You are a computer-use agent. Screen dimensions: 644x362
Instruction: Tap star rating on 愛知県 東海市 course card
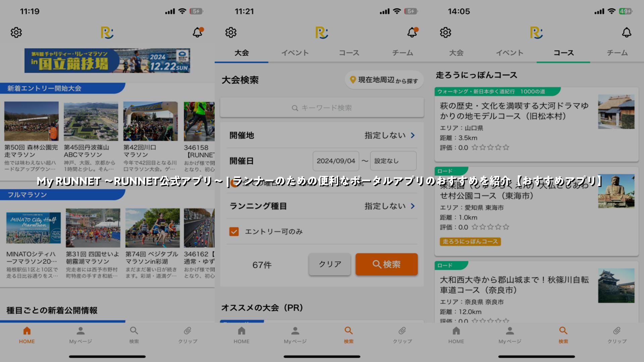click(x=490, y=227)
